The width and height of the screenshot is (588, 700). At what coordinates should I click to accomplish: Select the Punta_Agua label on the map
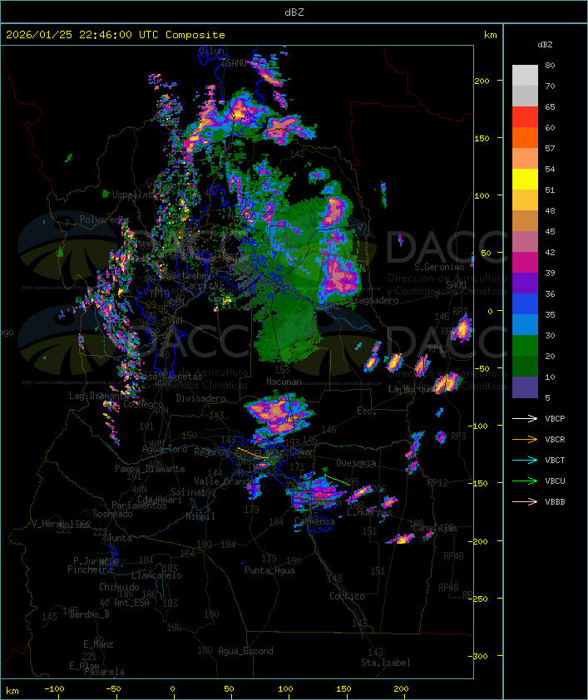(269, 570)
